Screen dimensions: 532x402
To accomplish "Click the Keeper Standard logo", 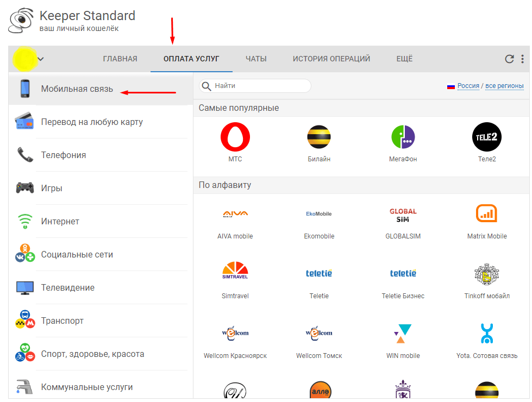I will click(x=21, y=21).
